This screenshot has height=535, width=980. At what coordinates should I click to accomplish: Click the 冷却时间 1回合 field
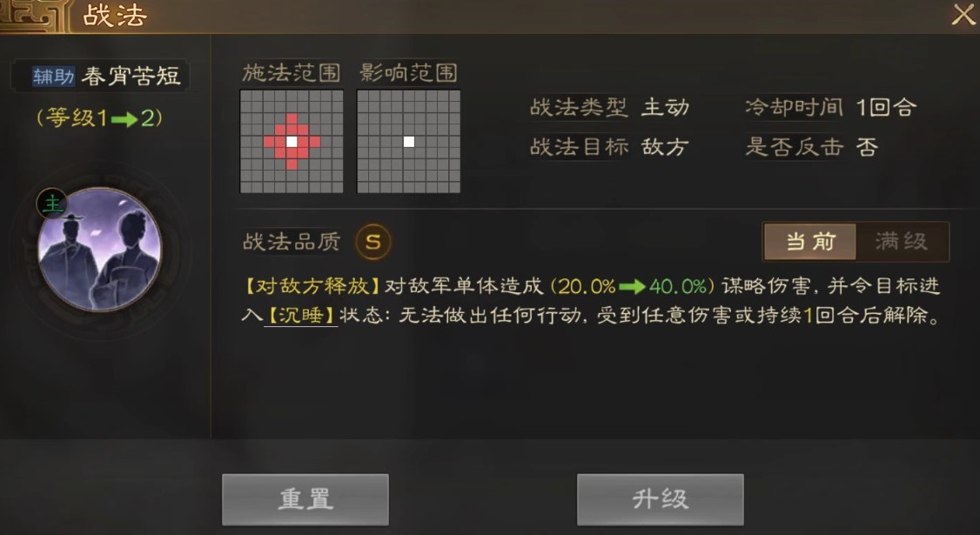tap(830, 108)
